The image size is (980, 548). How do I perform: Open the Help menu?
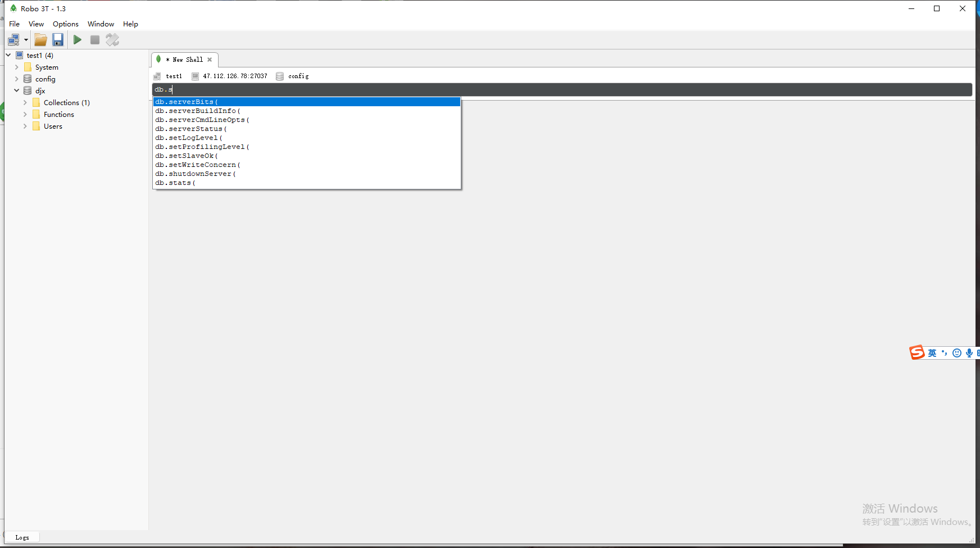coord(130,24)
